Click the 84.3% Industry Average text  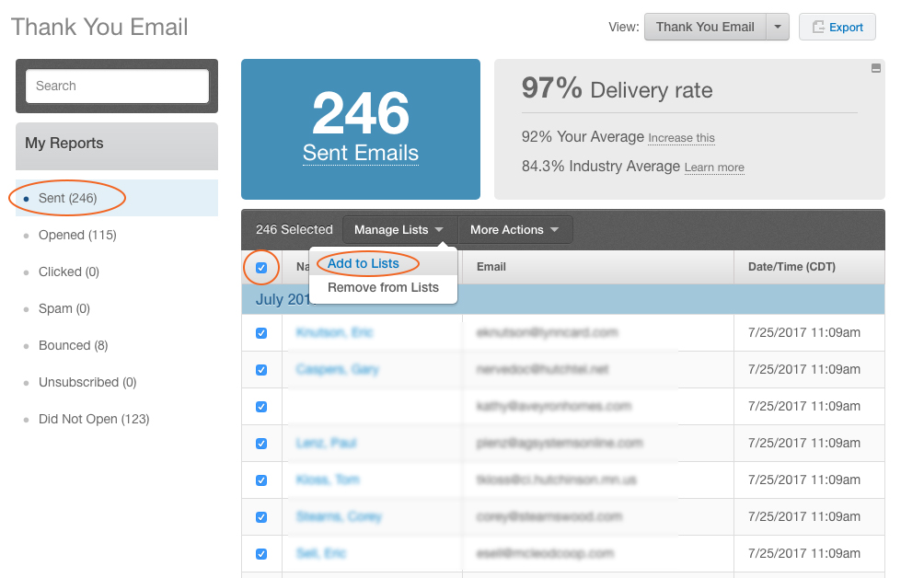(600, 167)
